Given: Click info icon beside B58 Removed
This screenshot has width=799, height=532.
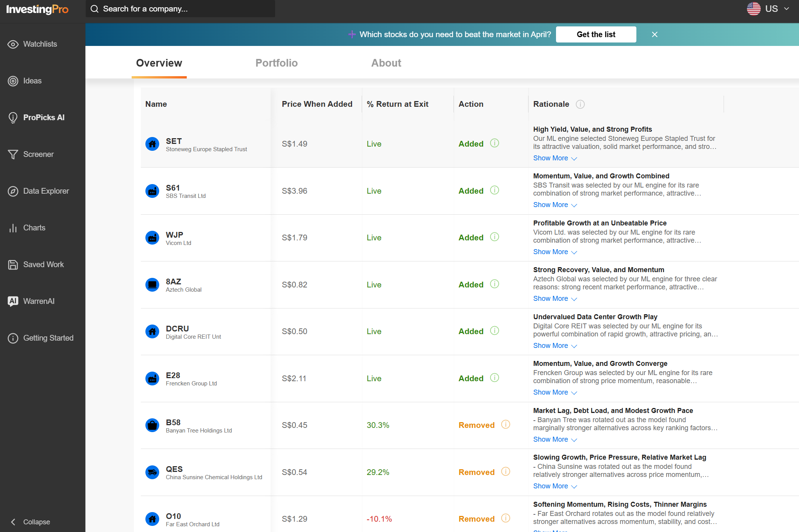Looking at the screenshot, I should pyautogui.click(x=505, y=424).
